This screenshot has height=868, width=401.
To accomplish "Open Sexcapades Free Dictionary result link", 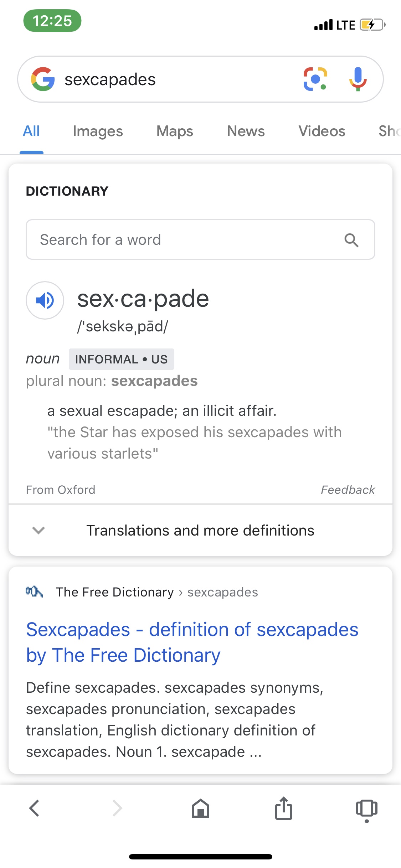I will [192, 642].
